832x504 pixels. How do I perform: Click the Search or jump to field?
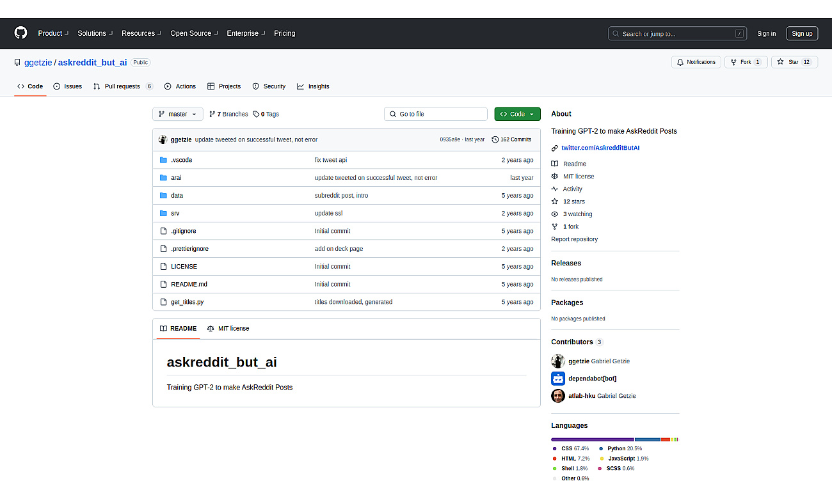[678, 33]
